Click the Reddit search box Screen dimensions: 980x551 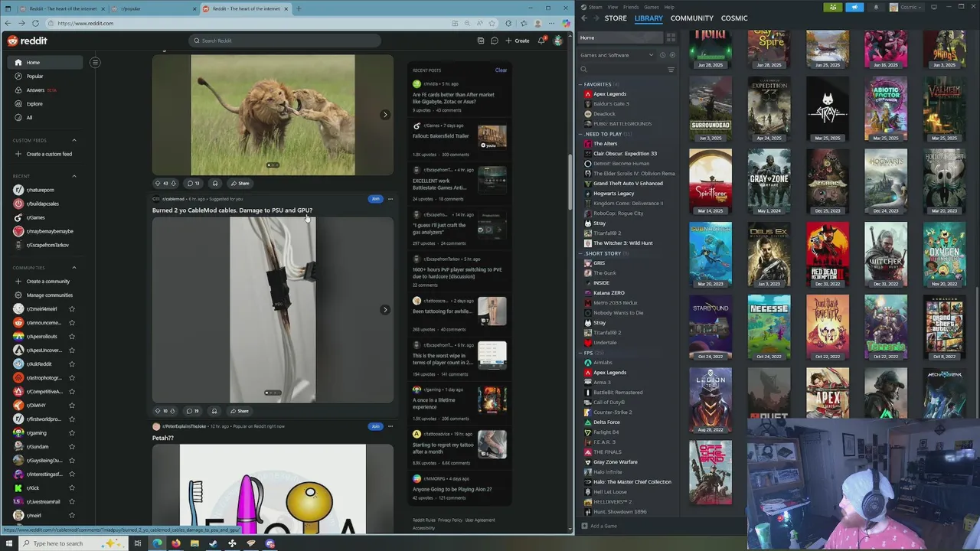[x=285, y=41]
